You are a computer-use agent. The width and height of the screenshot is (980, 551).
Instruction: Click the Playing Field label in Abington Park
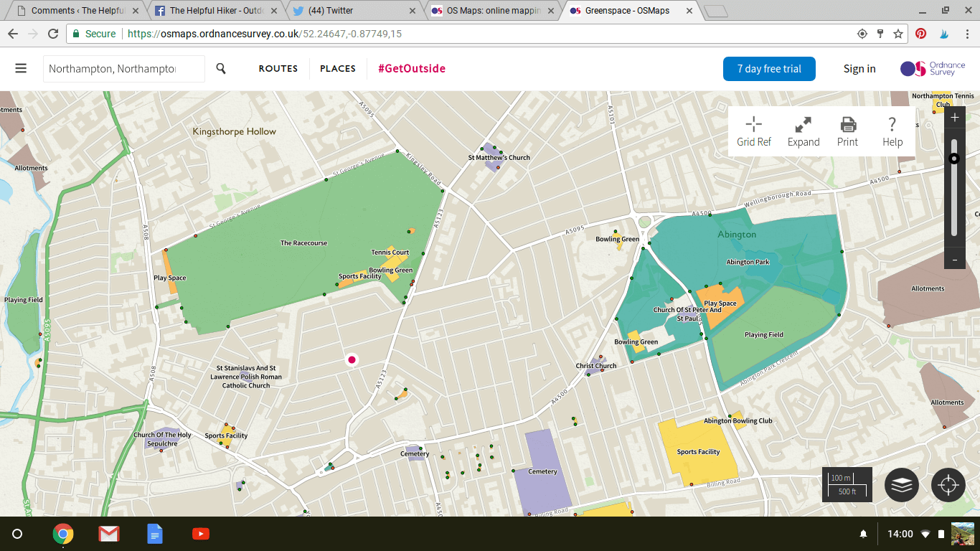pyautogui.click(x=763, y=335)
